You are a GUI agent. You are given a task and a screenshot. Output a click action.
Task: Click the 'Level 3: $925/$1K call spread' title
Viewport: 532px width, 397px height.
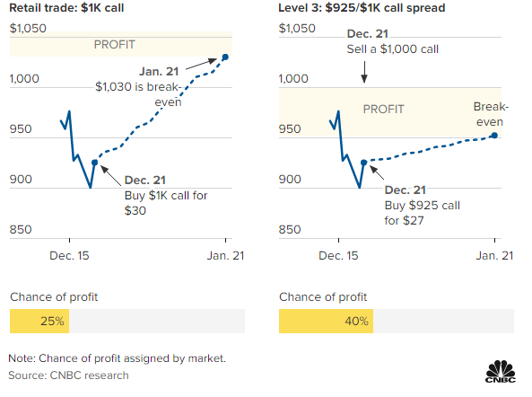[362, 8]
